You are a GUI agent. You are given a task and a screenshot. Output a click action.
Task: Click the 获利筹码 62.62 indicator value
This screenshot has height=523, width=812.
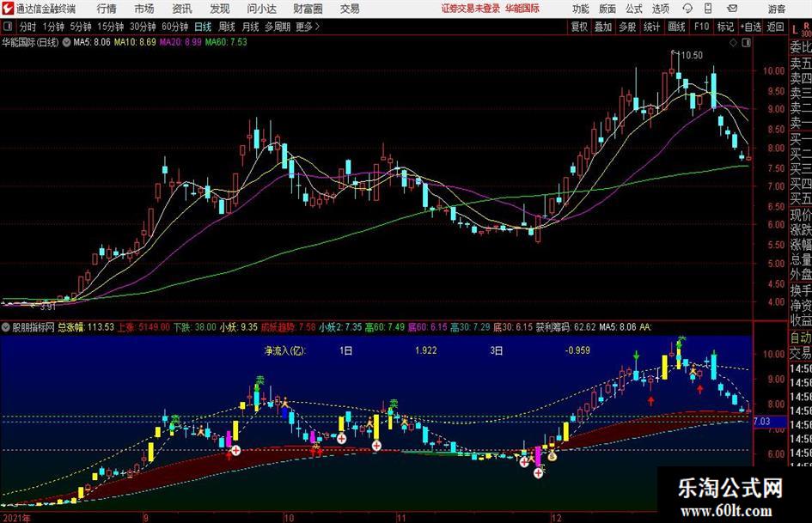click(565, 326)
